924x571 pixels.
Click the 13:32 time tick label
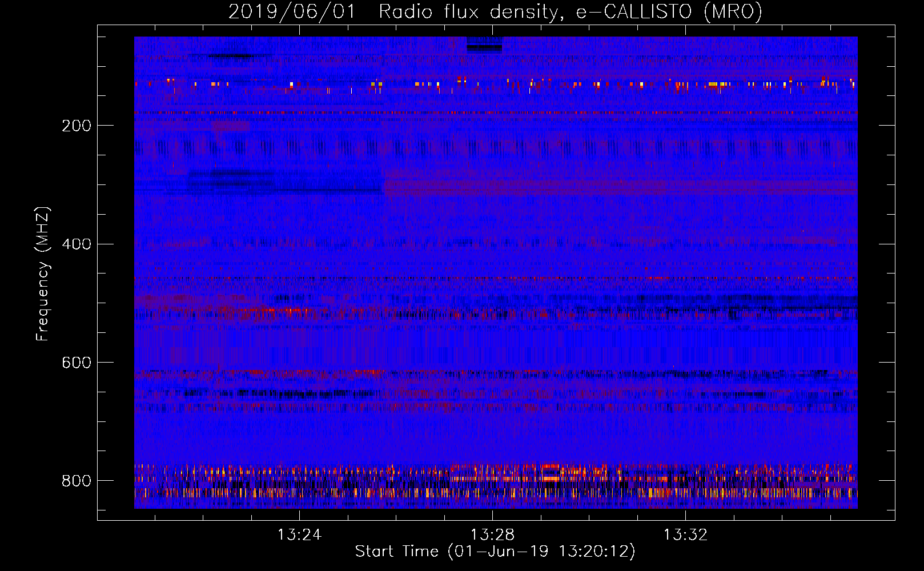coord(685,535)
